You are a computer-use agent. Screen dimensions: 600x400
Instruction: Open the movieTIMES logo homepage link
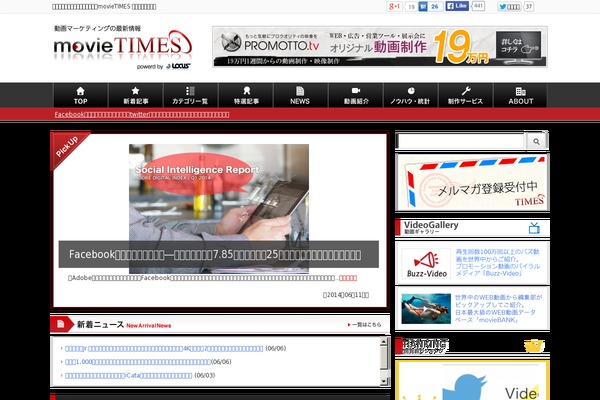tap(122, 46)
